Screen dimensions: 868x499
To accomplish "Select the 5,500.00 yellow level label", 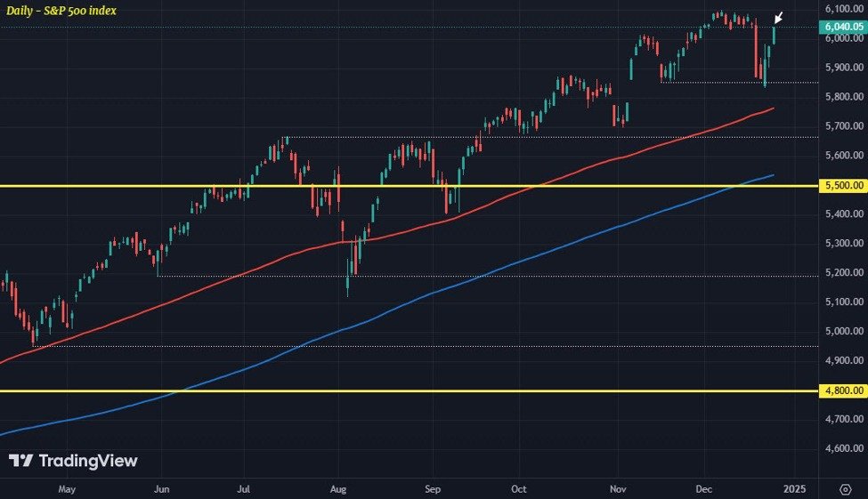I will coord(843,185).
